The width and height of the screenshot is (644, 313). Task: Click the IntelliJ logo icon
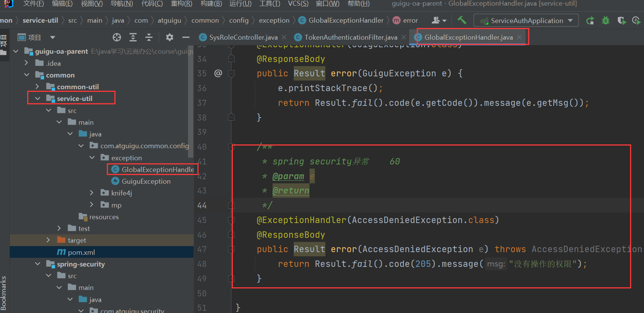pyautogui.click(x=9, y=4)
